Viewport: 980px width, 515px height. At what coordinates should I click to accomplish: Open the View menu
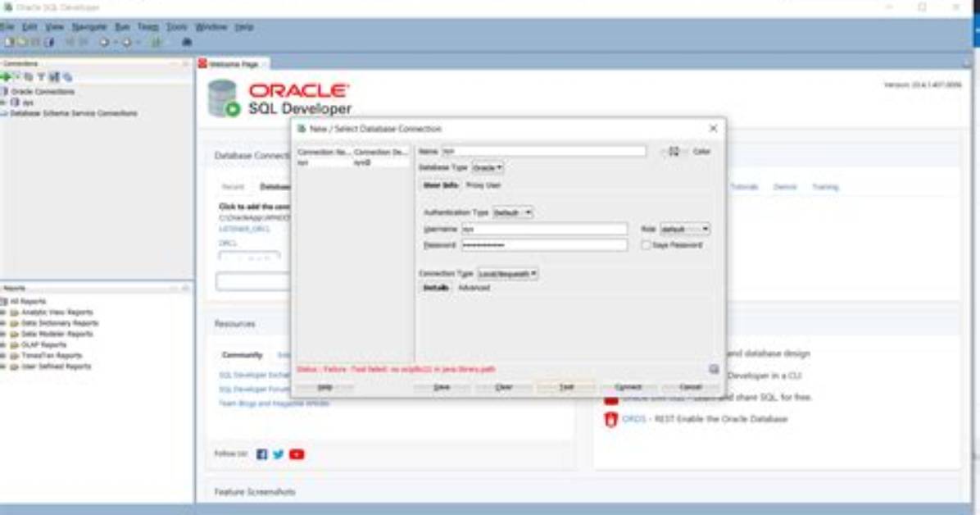54,27
